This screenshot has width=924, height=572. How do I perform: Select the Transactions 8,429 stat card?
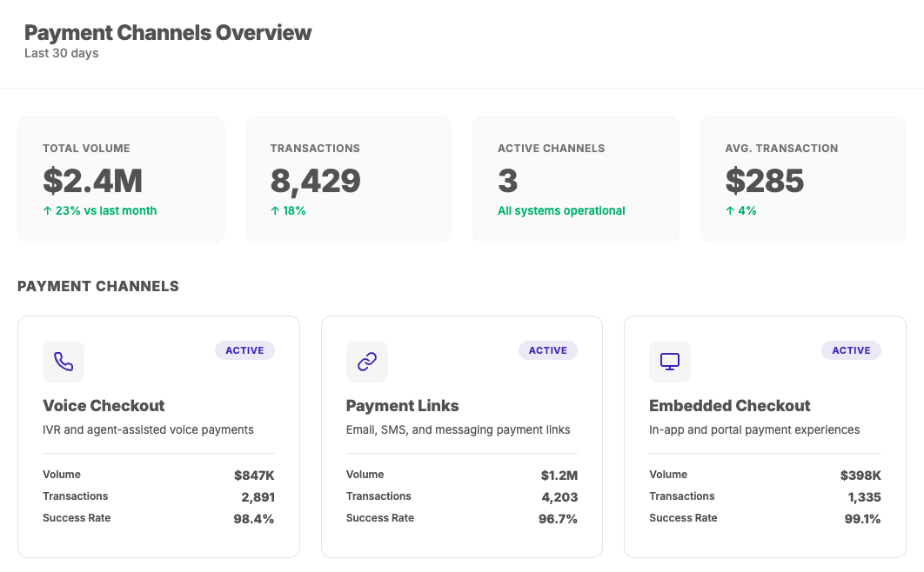pos(348,180)
